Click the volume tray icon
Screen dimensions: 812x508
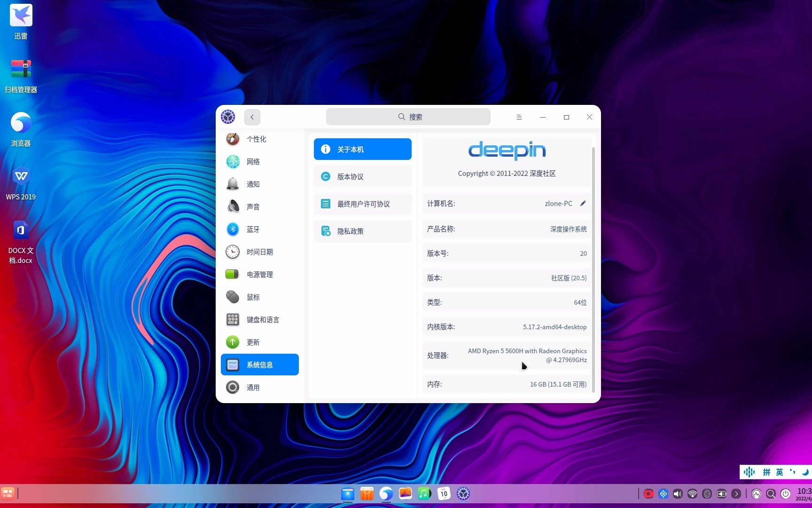[678, 493]
